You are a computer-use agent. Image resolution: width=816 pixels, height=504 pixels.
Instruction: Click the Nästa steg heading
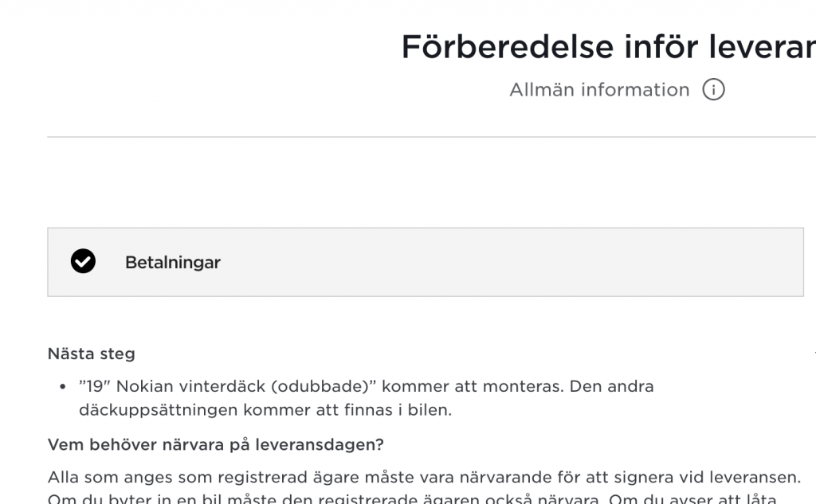point(91,354)
